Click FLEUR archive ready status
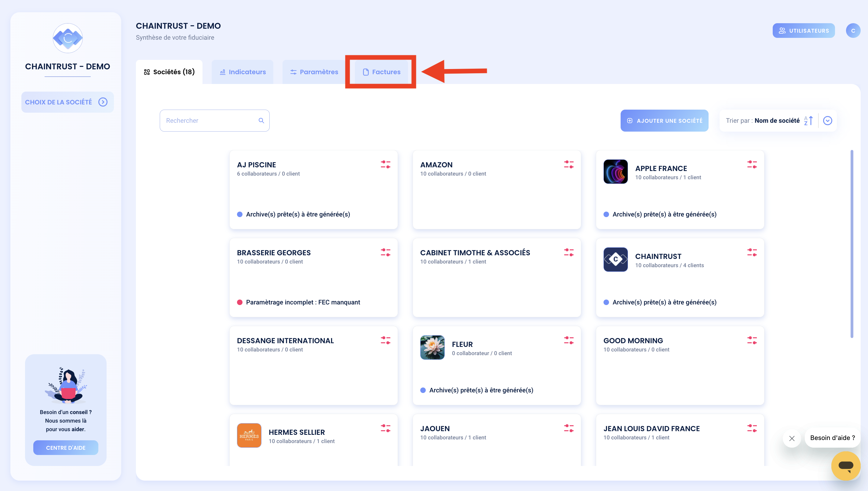Viewport: 868px width, 491px height. coord(477,390)
